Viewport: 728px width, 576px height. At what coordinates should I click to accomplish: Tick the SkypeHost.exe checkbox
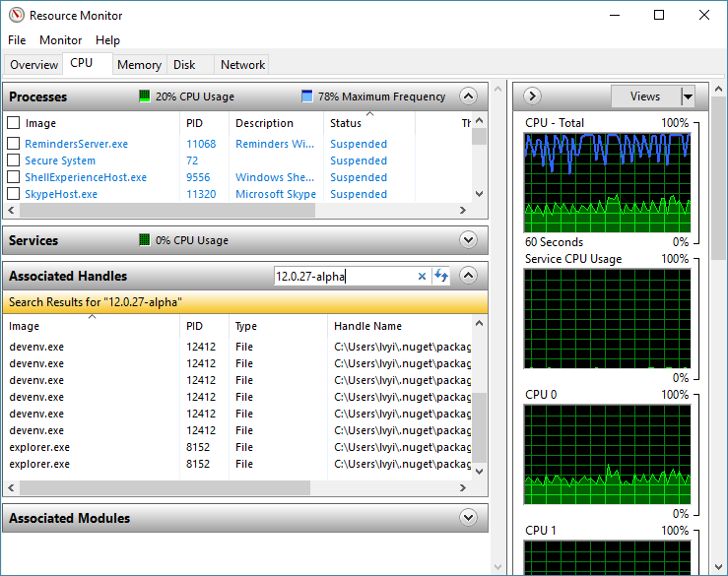pyautogui.click(x=14, y=194)
